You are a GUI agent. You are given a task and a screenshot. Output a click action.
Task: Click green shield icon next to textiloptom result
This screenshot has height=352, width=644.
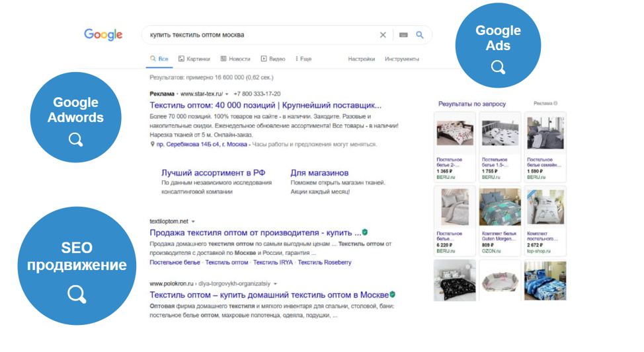[365, 232]
